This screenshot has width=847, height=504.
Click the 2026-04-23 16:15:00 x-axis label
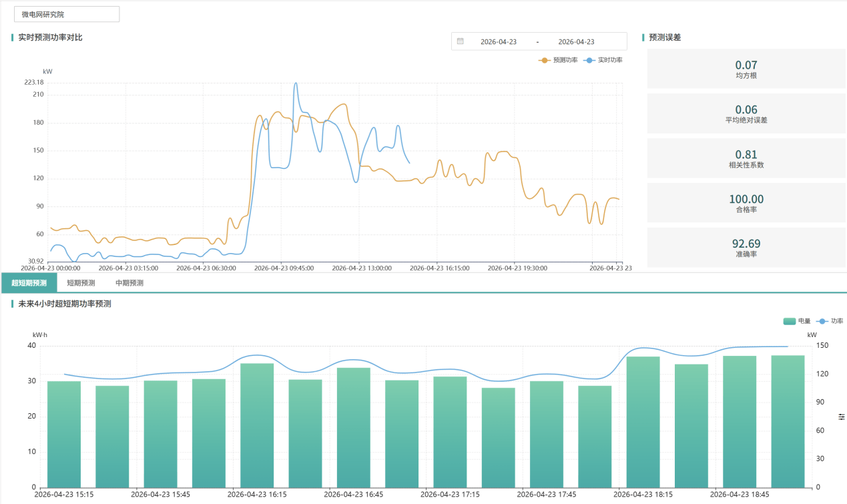(439, 268)
